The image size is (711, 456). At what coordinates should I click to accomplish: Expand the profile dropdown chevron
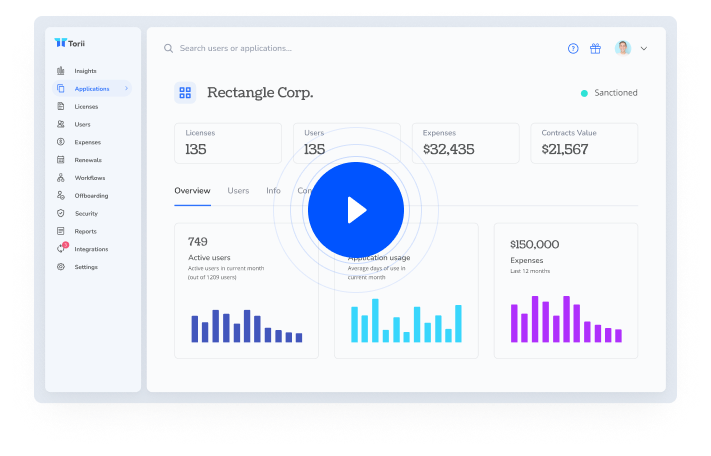[644, 49]
